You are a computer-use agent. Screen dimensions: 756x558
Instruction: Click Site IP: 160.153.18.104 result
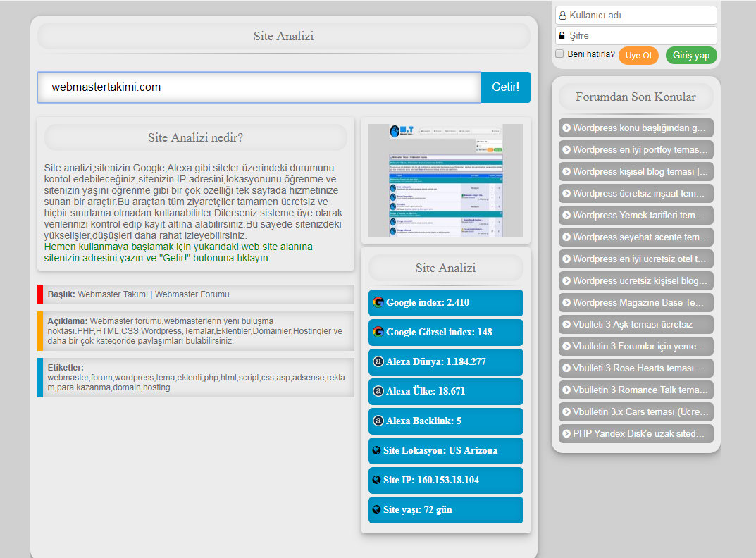pyautogui.click(x=446, y=480)
